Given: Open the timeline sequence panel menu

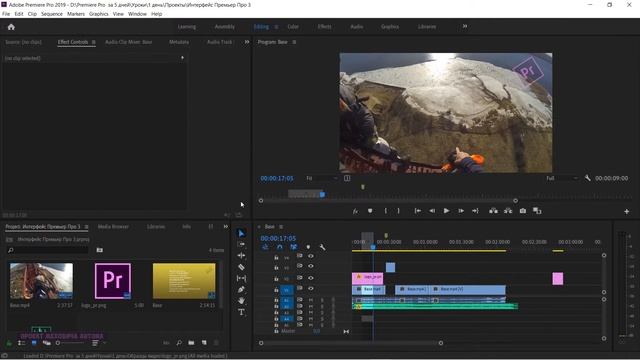Looking at the screenshot, I should [x=281, y=227].
